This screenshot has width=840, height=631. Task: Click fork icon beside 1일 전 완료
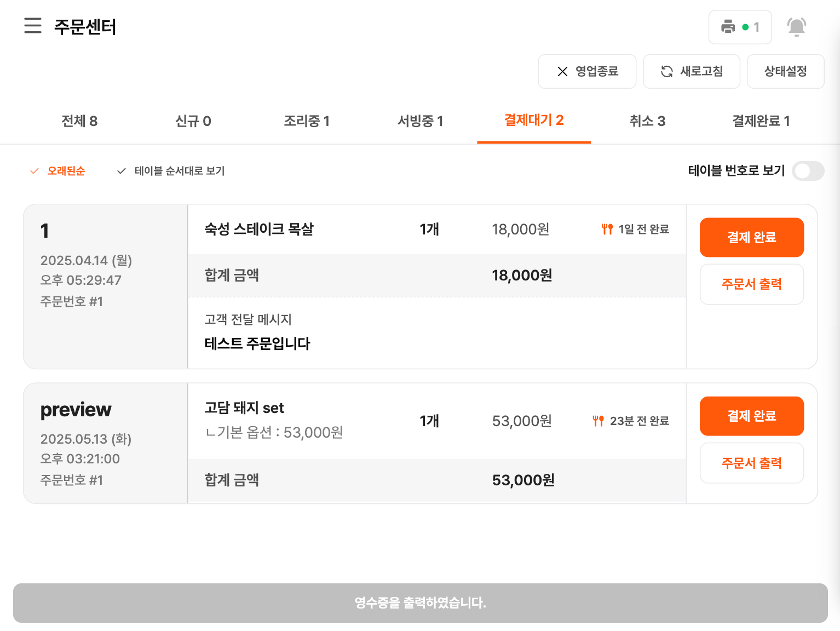pos(607,229)
